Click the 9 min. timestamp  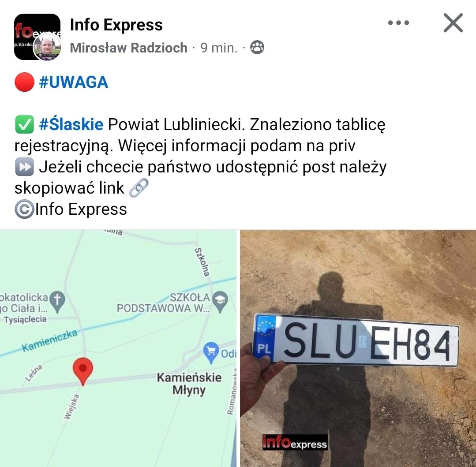pos(218,48)
